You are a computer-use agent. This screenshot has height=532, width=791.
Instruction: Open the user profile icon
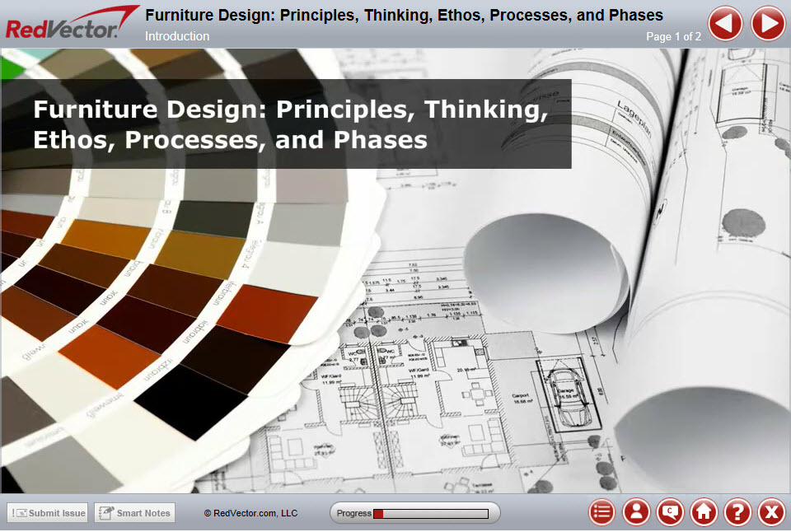coord(636,512)
